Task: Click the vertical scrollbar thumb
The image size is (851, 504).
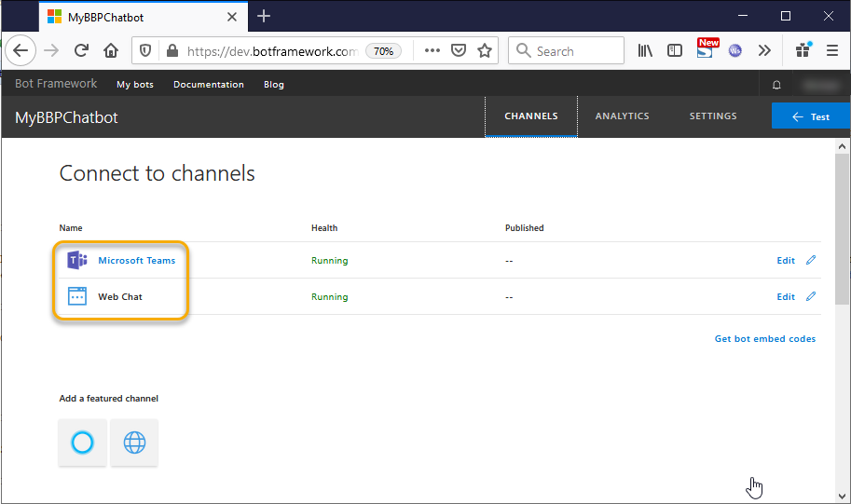Action: (842, 228)
